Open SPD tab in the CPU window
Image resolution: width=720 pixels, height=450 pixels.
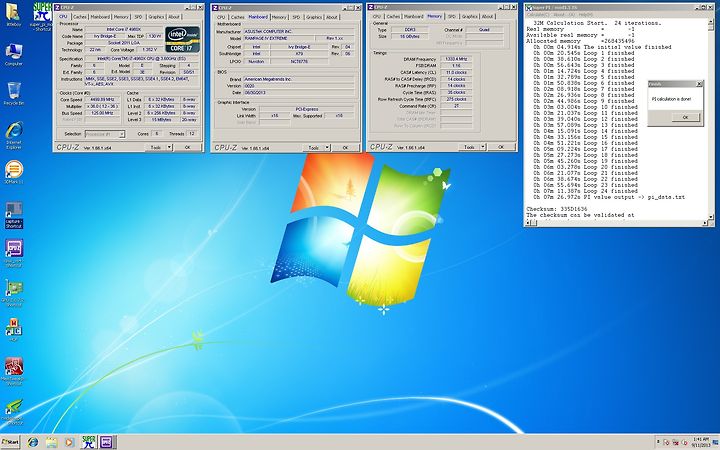pos(138,17)
